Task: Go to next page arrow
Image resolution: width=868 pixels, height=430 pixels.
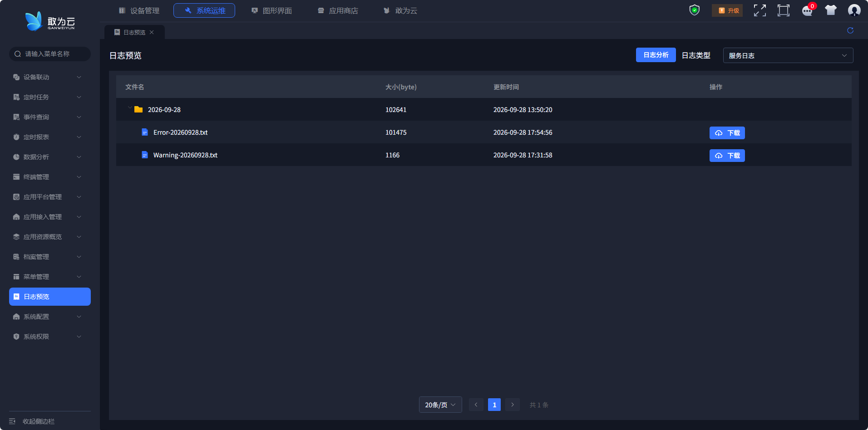Action: (513, 405)
